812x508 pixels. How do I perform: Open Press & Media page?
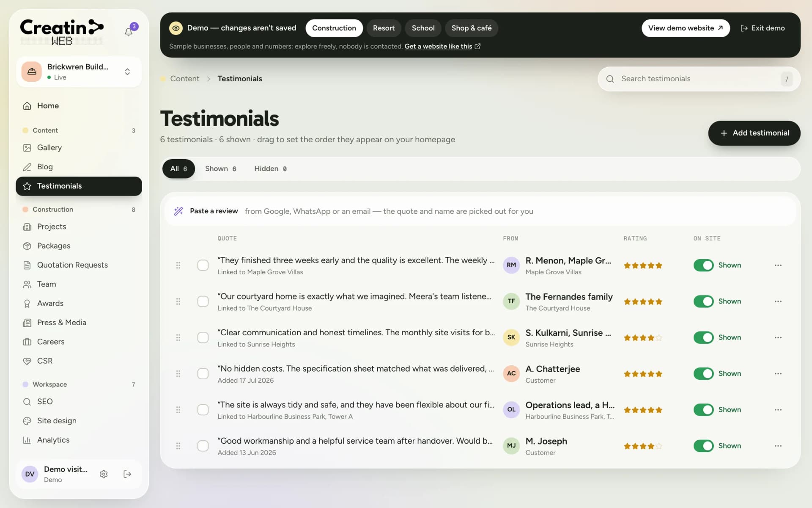[x=79, y=323]
